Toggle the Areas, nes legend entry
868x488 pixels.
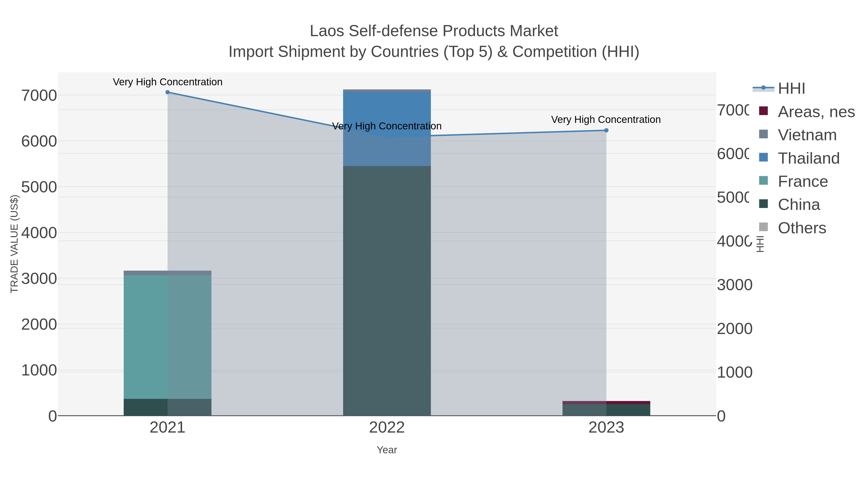tap(807, 112)
